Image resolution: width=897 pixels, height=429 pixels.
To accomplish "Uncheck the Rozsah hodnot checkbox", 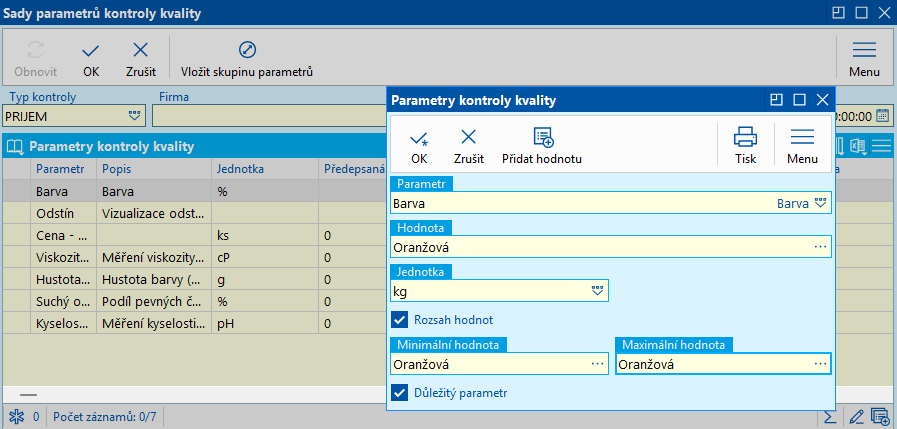I will [x=400, y=320].
